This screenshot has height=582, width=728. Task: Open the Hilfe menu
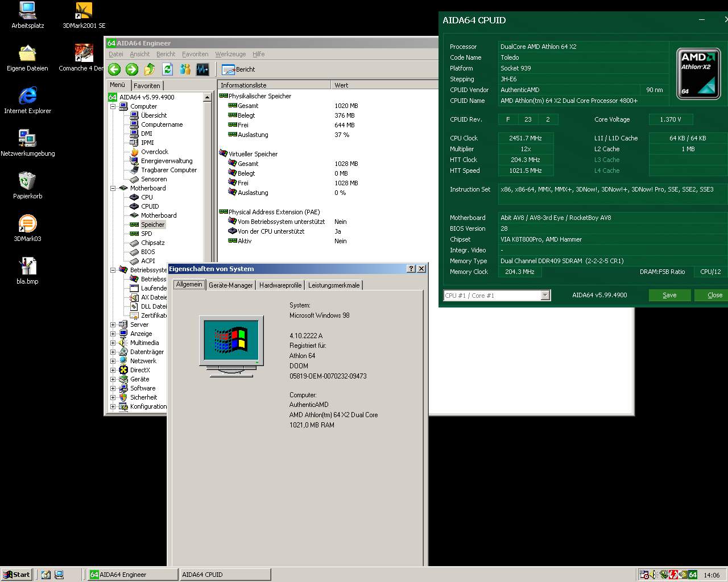click(259, 54)
